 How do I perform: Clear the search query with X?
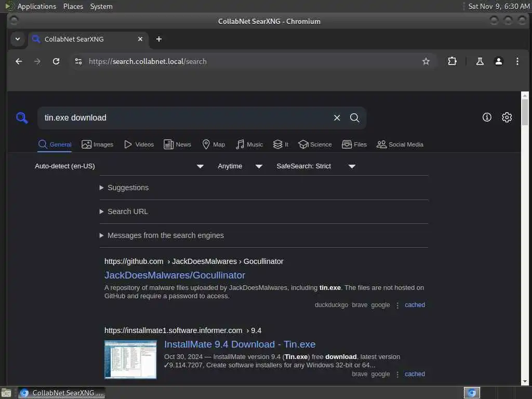[337, 118]
